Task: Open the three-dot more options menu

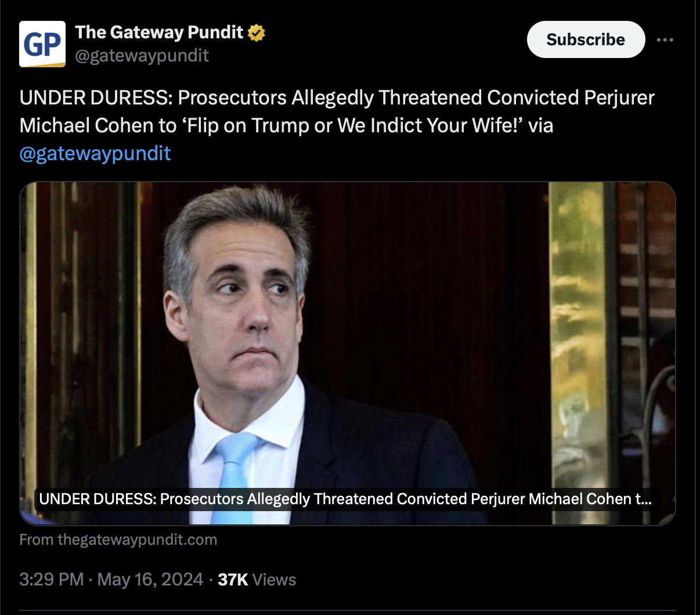Action: (665, 40)
